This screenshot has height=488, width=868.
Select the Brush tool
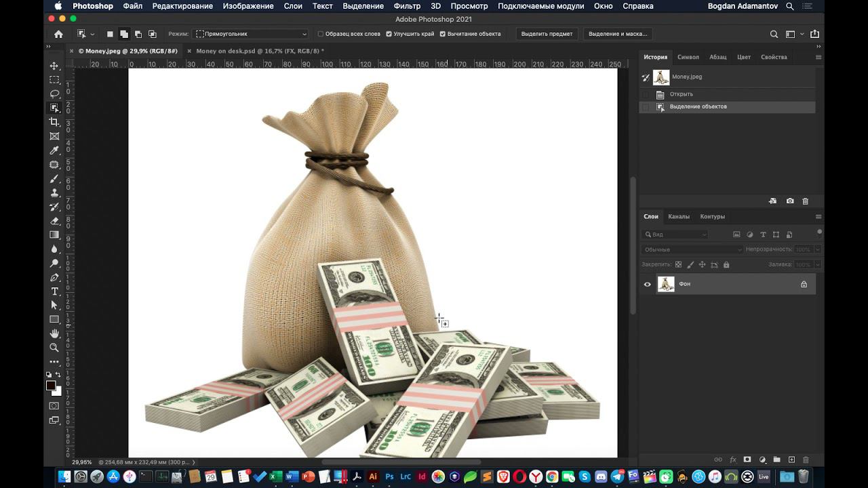click(x=54, y=179)
